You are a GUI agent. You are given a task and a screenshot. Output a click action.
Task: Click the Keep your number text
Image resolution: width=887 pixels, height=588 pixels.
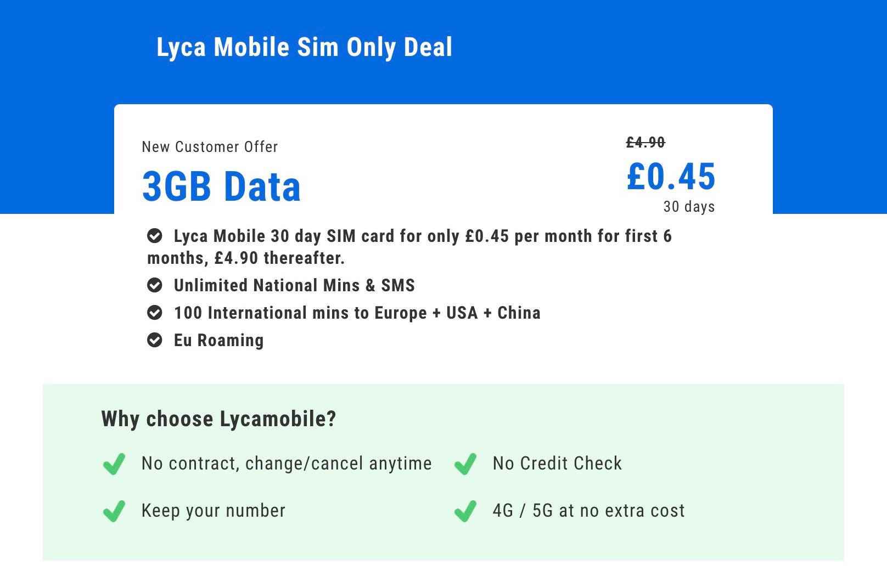pyautogui.click(x=214, y=511)
